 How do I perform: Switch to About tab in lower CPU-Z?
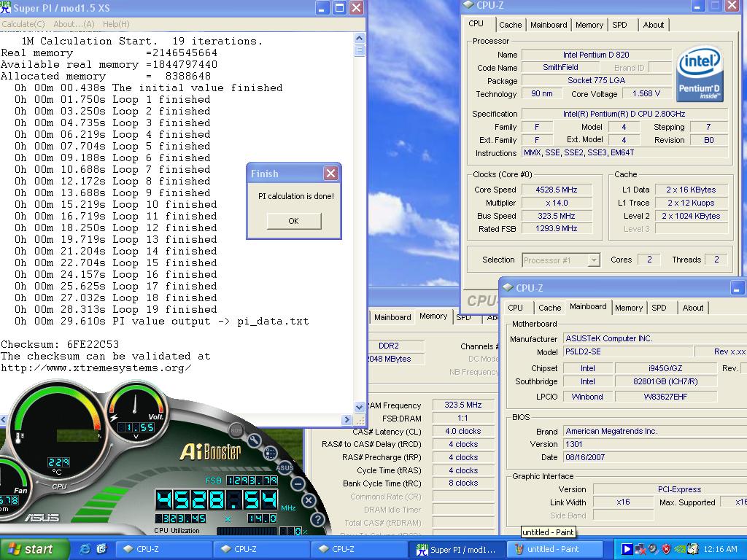pos(693,308)
